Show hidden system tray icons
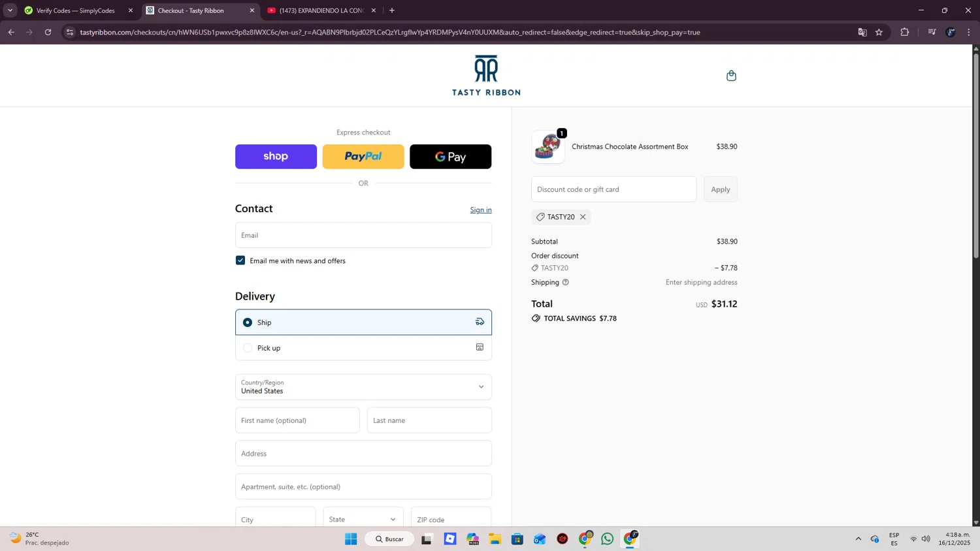Image resolution: width=980 pixels, height=551 pixels. coord(858,539)
